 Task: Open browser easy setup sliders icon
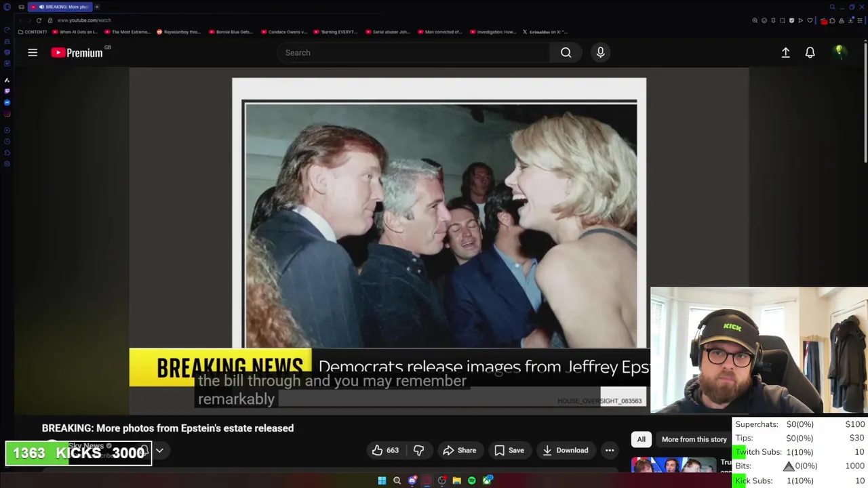(860, 20)
